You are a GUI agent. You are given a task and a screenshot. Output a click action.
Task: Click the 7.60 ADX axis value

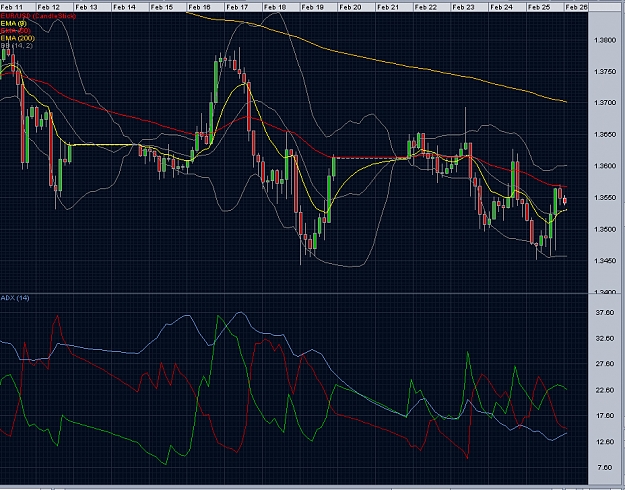pyautogui.click(x=606, y=467)
